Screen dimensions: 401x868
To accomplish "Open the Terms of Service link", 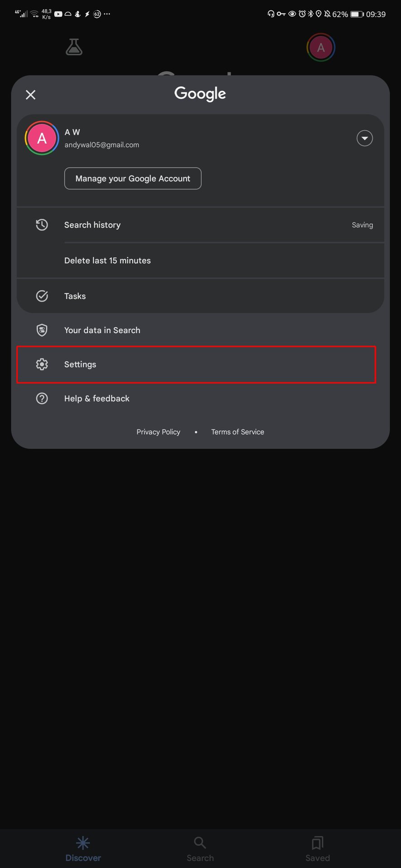I will pyautogui.click(x=238, y=432).
